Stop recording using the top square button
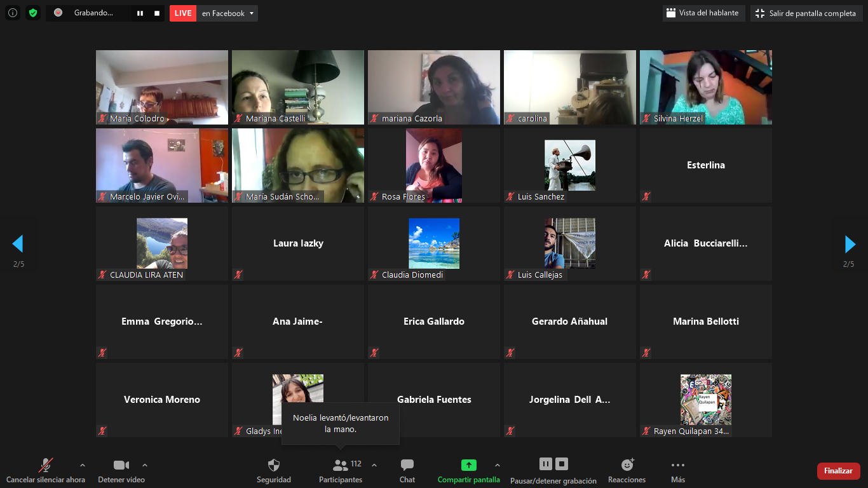The image size is (868, 488). pyautogui.click(x=157, y=13)
